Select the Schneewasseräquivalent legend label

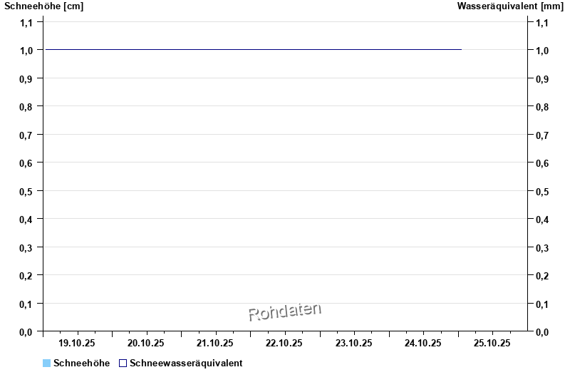point(186,363)
